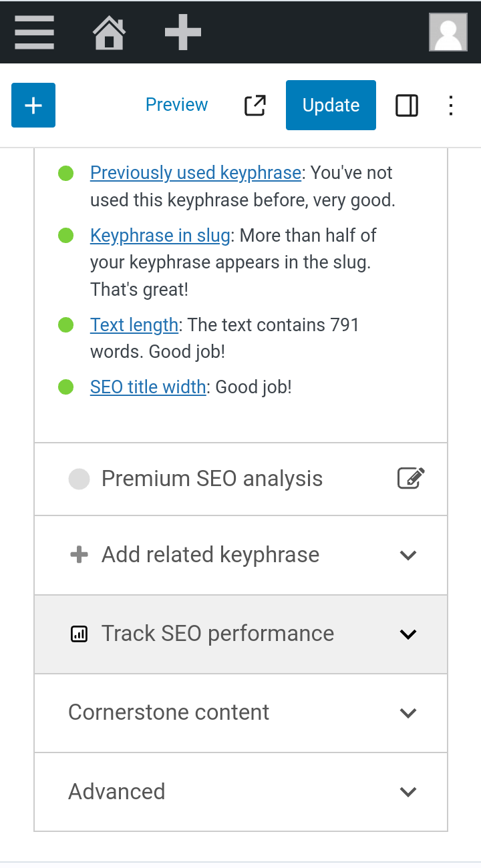Viewport: 481px width, 868px height.
Task: Click the Preview button
Action: click(176, 105)
